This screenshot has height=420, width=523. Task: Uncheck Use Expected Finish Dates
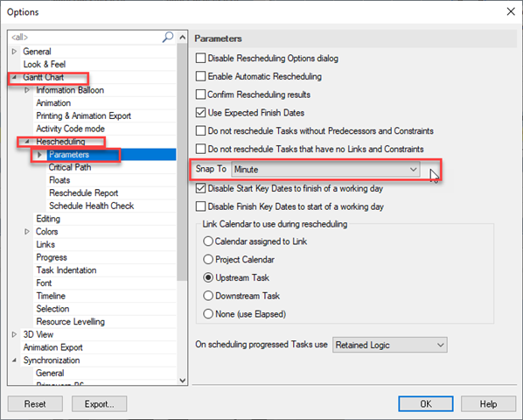point(200,113)
